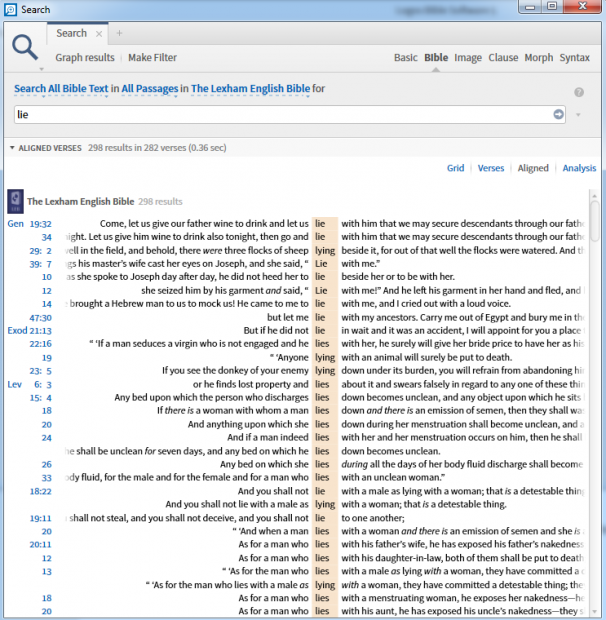Screen dimensions: 606x620
Task: Switch to Analysis view
Action: click(579, 168)
